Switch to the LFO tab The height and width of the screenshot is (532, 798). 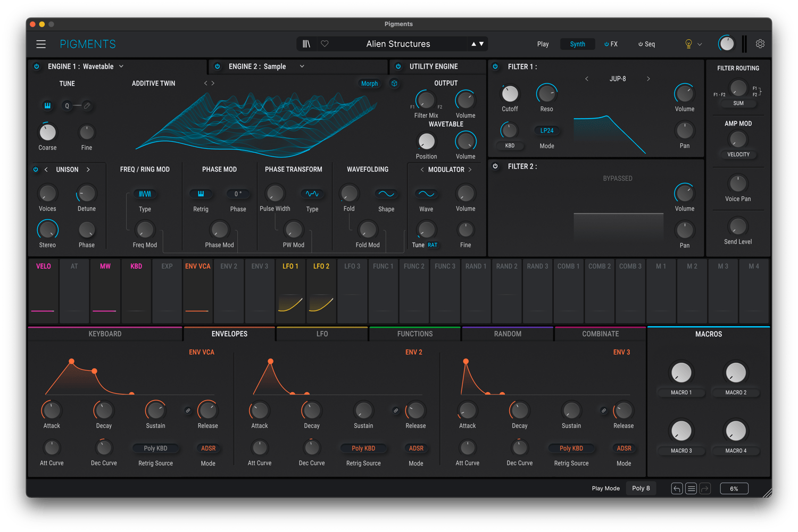click(x=322, y=334)
